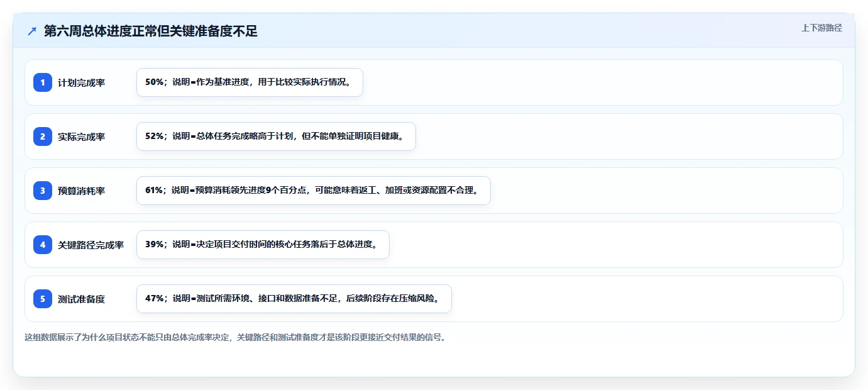This screenshot has height=390, width=868.
Task: Click the footer note starting 这组数据展示了
Action: tap(235, 338)
